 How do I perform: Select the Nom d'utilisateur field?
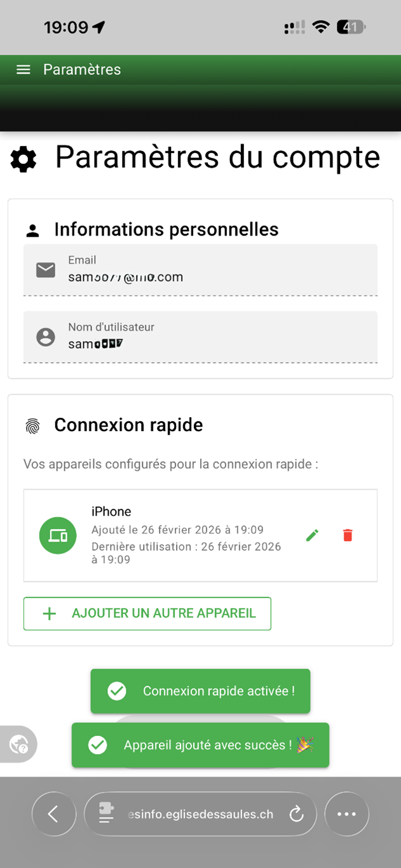coord(201,337)
